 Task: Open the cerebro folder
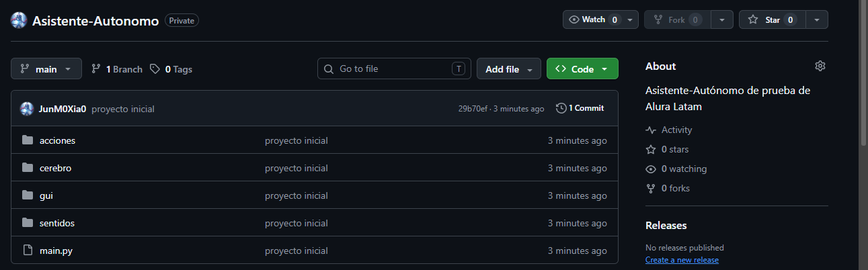55,168
